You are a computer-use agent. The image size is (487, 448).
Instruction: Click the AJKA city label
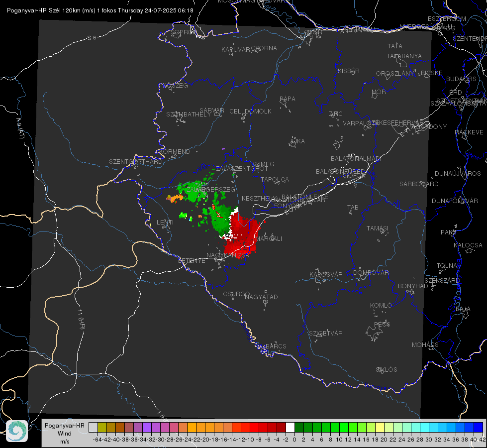(x=297, y=141)
